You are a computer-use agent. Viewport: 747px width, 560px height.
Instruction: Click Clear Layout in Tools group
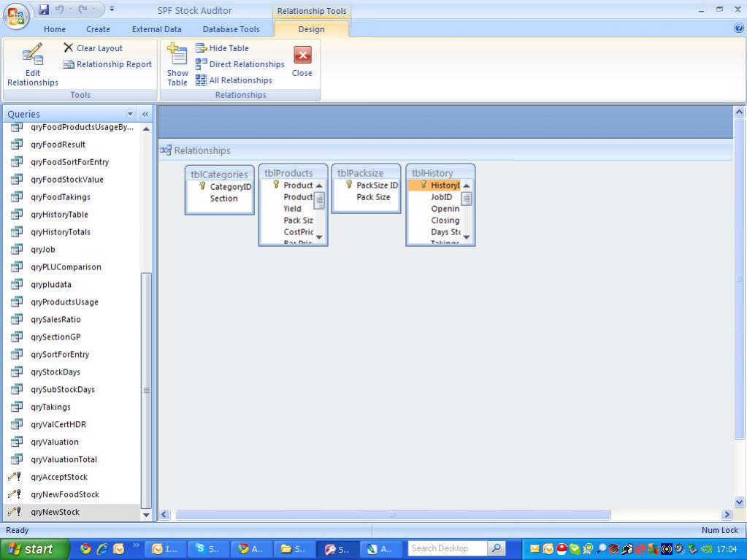[93, 48]
